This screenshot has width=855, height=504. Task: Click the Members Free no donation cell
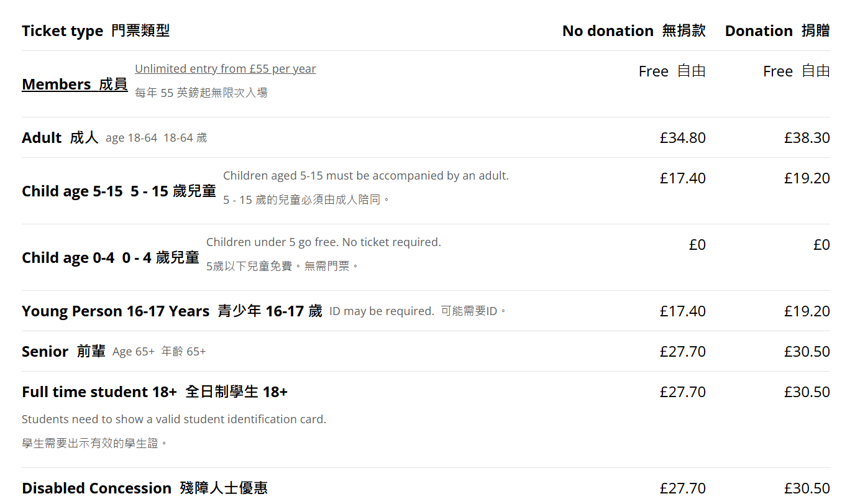point(672,71)
